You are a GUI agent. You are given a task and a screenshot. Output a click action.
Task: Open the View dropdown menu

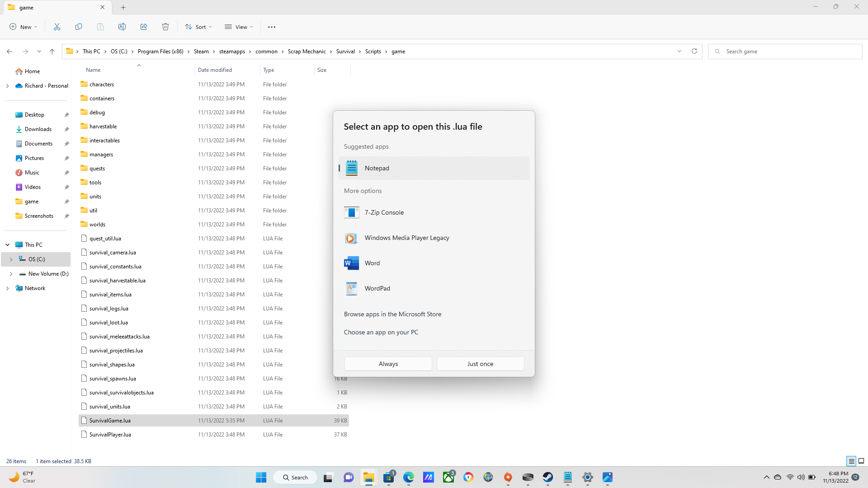(239, 27)
